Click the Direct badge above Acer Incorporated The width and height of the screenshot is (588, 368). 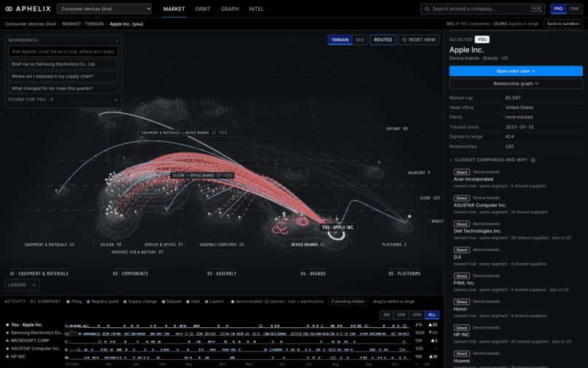[462, 172]
